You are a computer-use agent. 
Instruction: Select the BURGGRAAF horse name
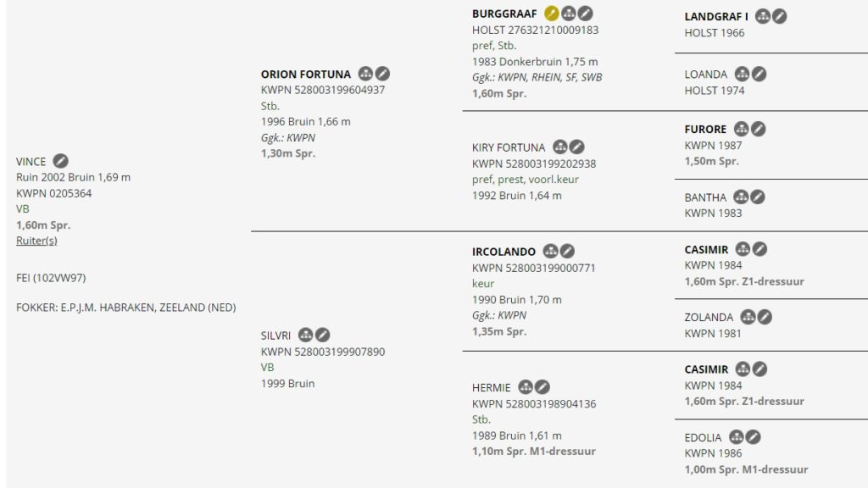click(x=504, y=14)
